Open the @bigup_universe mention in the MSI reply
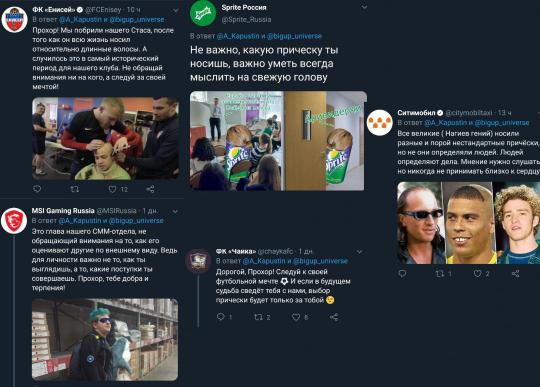Screen dimensions: 540x387 point(136,220)
